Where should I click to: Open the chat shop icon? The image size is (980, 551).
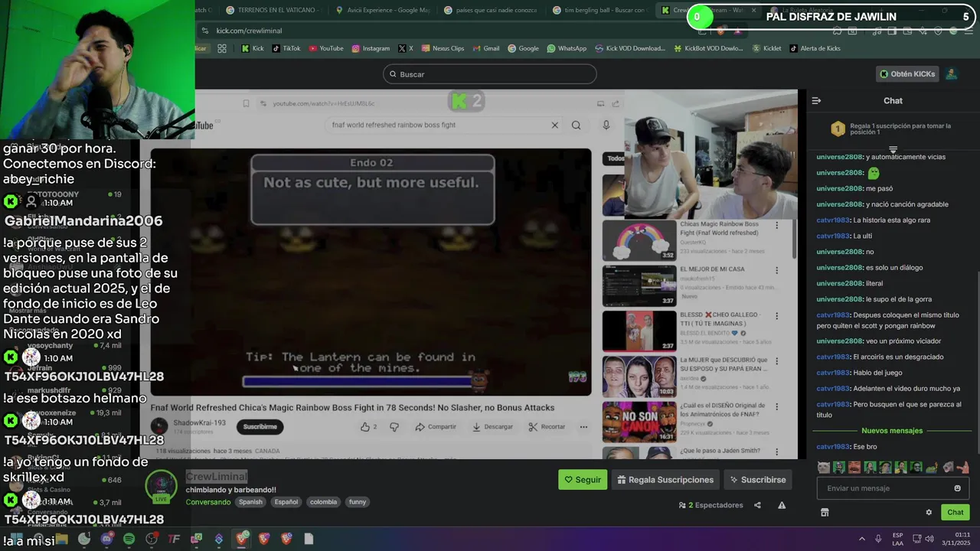825,512
